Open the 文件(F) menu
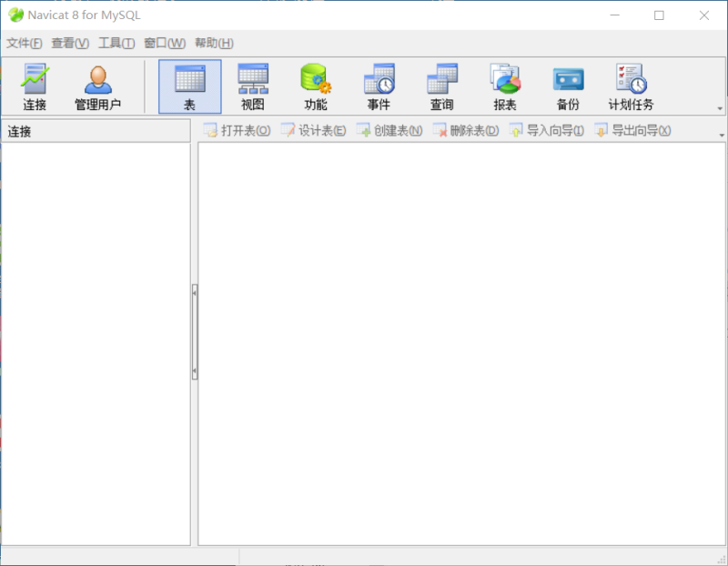The height and width of the screenshot is (566, 728). 25,43
